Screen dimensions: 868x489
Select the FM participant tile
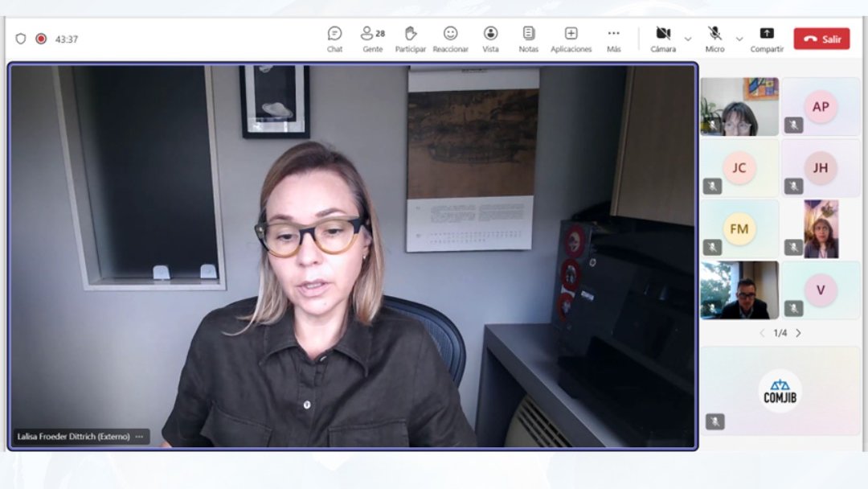(739, 229)
